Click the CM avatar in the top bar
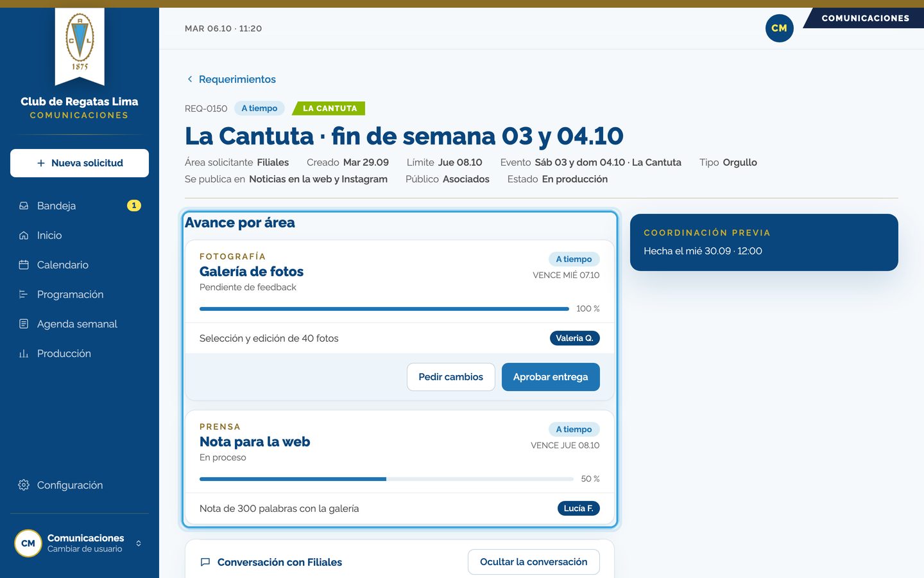Screen dimensions: 924x578 pyautogui.click(x=780, y=28)
